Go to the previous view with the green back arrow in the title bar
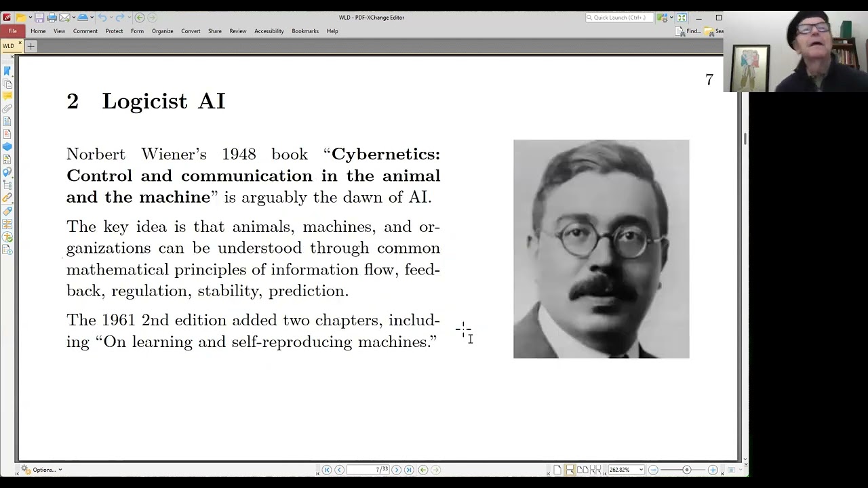Image resolution: width=868 pixels, height=488 pixels. coord(139,18)
